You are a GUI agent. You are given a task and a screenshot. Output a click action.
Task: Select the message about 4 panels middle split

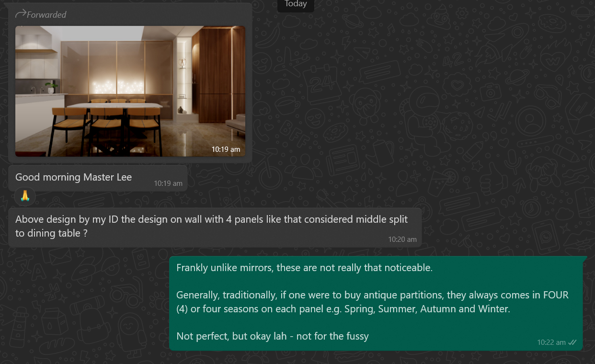(x=215, y=227)
